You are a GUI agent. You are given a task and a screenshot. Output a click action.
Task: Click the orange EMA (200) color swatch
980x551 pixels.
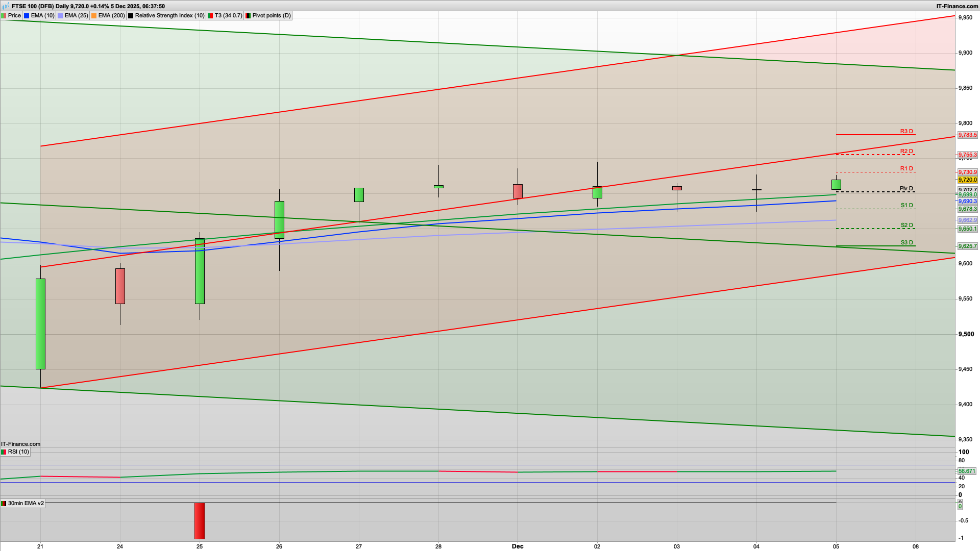point(93,15)
